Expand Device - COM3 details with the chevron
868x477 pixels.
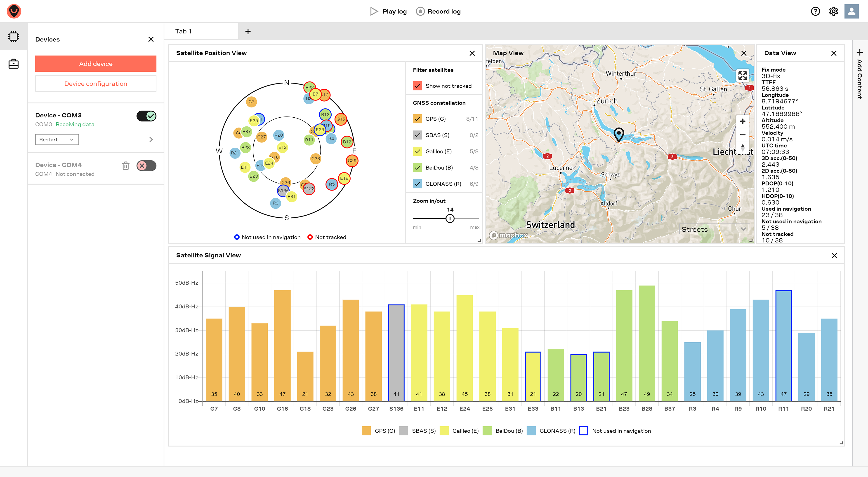(151, 139)
